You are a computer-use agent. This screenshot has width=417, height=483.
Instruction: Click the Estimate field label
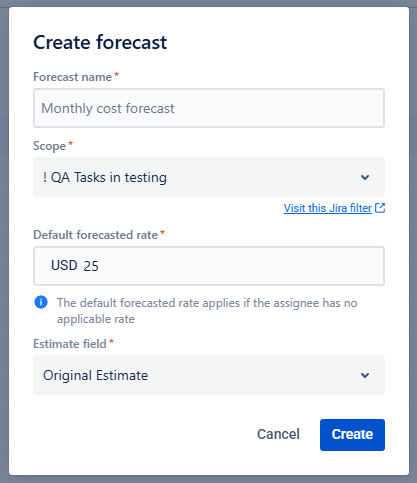[70, 344]
